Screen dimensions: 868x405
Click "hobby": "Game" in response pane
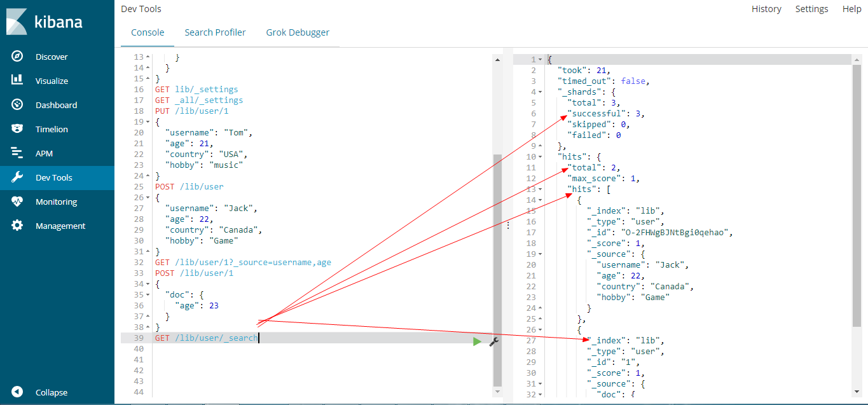pos(633,297)
